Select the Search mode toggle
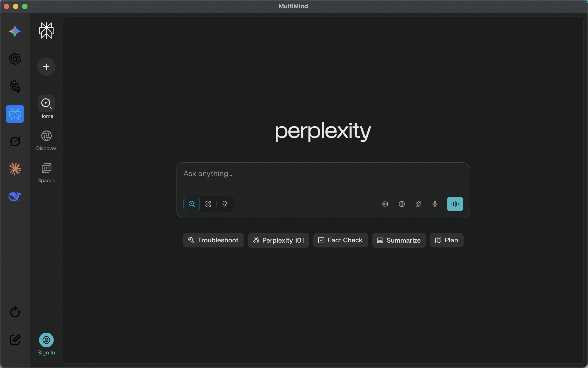588x368 pixels. (x=192, y=204)
